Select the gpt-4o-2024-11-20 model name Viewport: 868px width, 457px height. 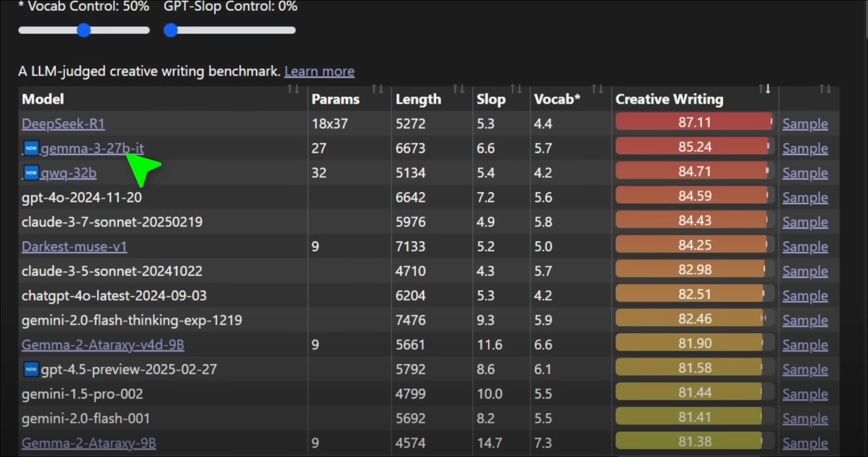point(82,198)
